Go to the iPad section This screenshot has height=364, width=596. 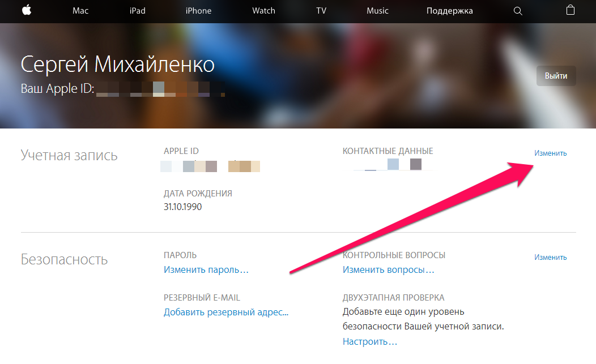[137, 11]
